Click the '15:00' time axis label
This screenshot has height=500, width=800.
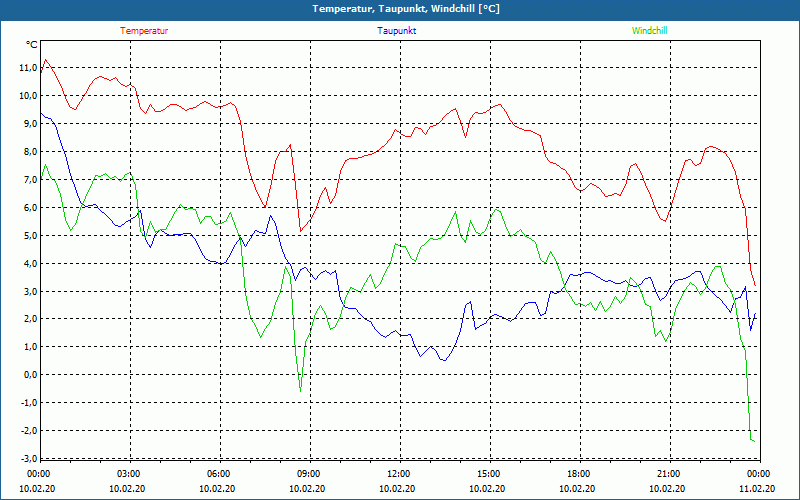point(489,473)
